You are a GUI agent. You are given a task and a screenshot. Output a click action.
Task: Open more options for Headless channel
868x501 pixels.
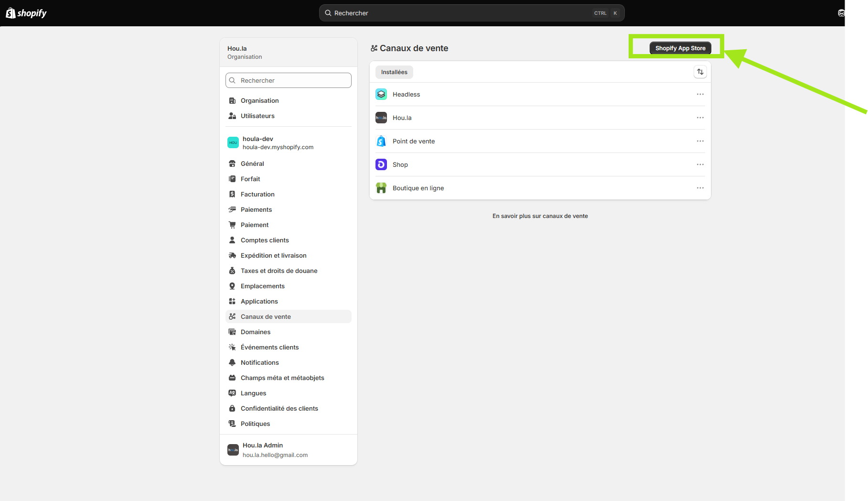[x=700, y=94]
